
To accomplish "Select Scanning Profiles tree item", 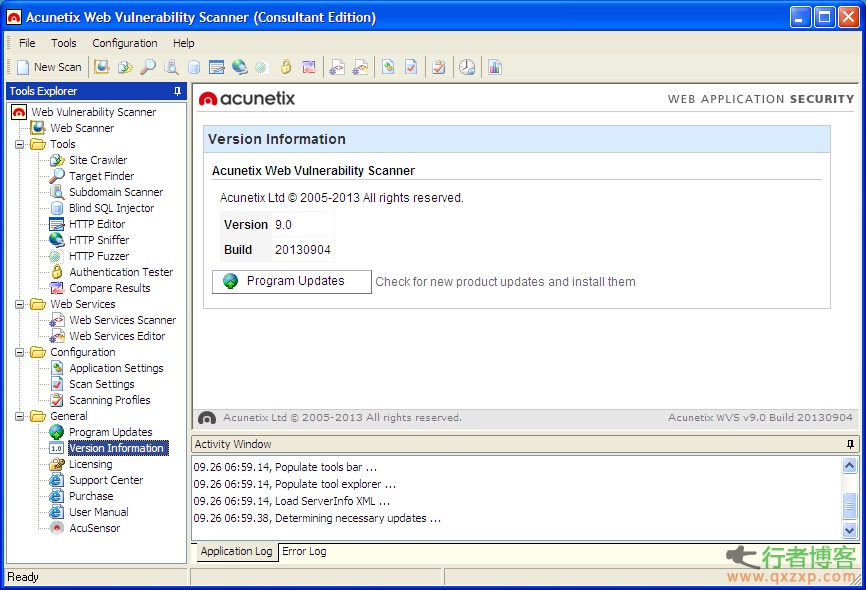I will click(x=110, y=401).
